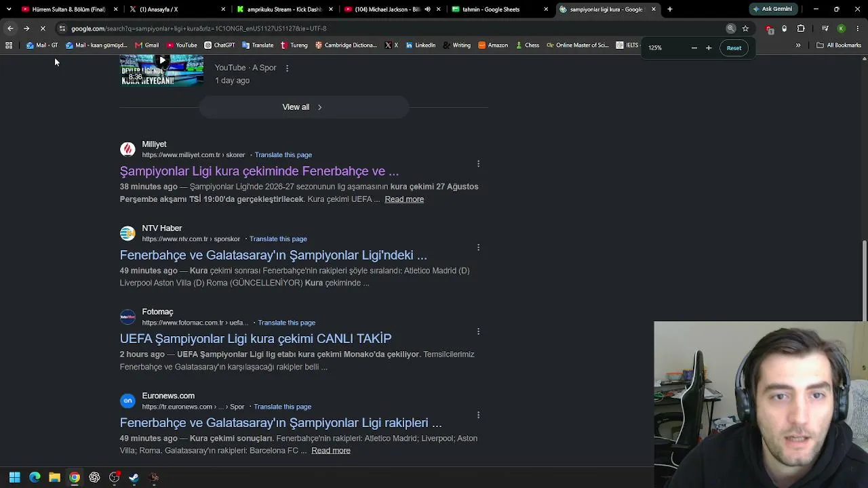Open Fotomaç kura çekimi CANLI TAKİP result

tap(256, 338)
